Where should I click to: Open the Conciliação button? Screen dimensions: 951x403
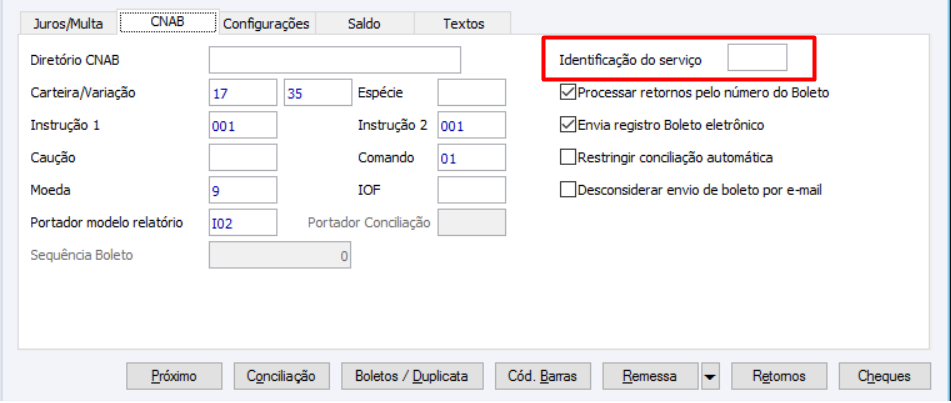click(281, 376)
